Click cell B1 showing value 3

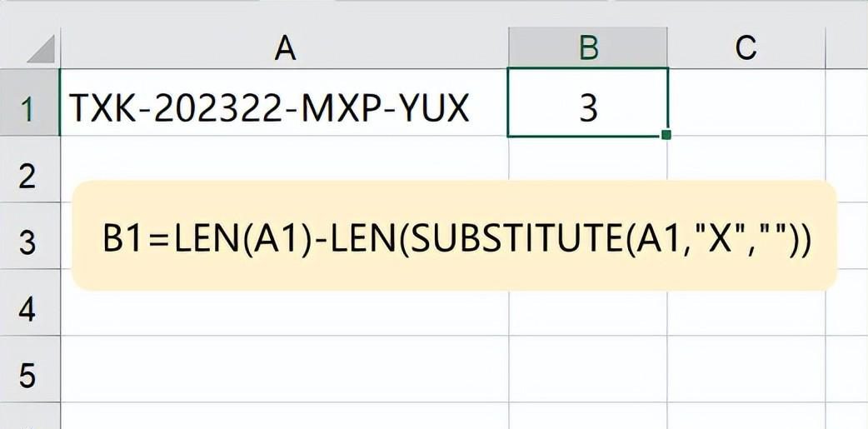pyautogui.click(x=587, y=102)
